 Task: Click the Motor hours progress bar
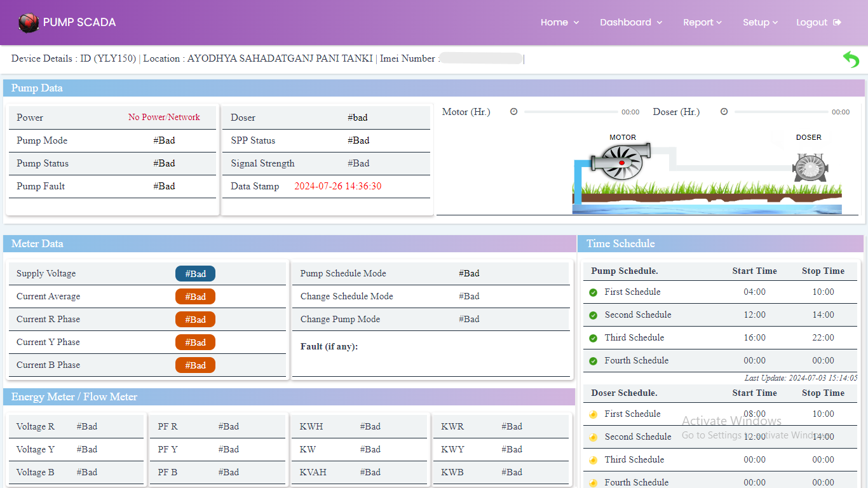click(571, 112)
